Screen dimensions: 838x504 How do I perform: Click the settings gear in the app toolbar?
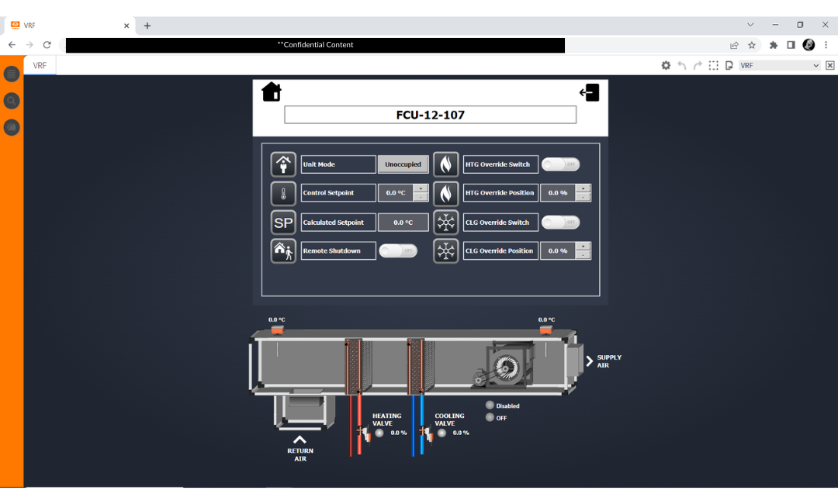[666, 65]
